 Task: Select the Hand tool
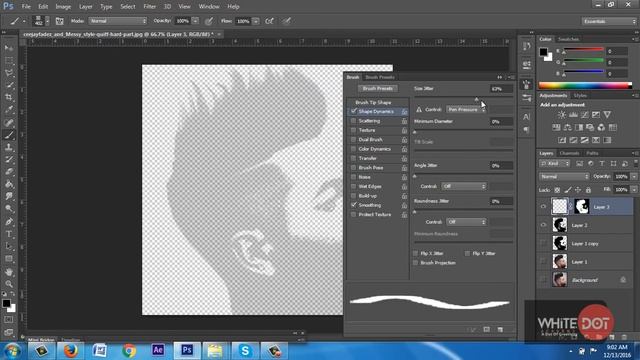(9, 272)
